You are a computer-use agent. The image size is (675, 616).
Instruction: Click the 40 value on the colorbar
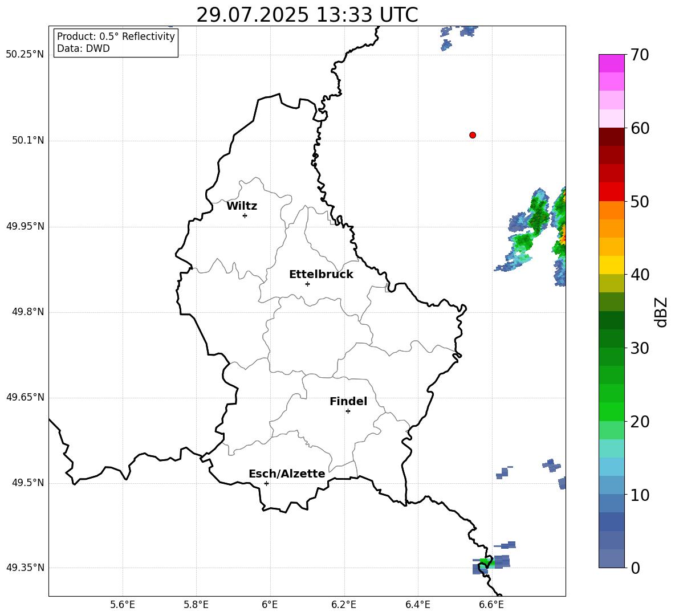(640, 275)
